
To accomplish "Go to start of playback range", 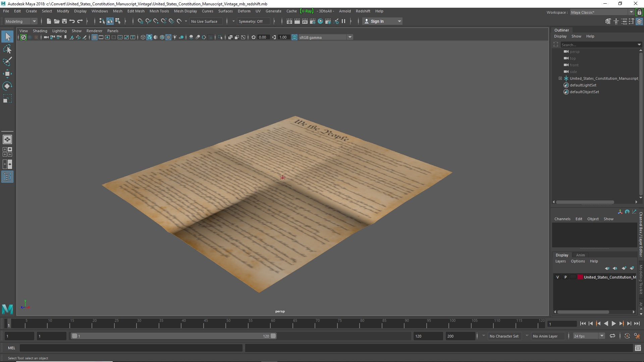I will [x=583, y=323].
